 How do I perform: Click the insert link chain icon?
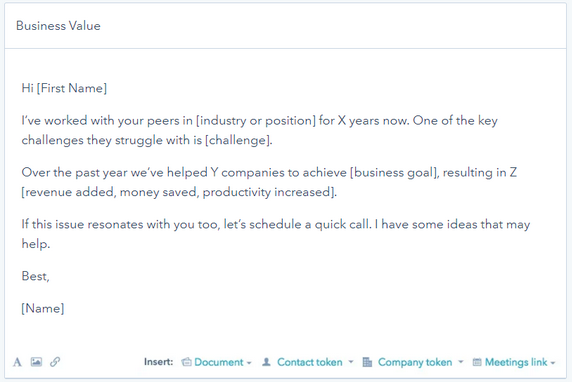coord(55,362)
